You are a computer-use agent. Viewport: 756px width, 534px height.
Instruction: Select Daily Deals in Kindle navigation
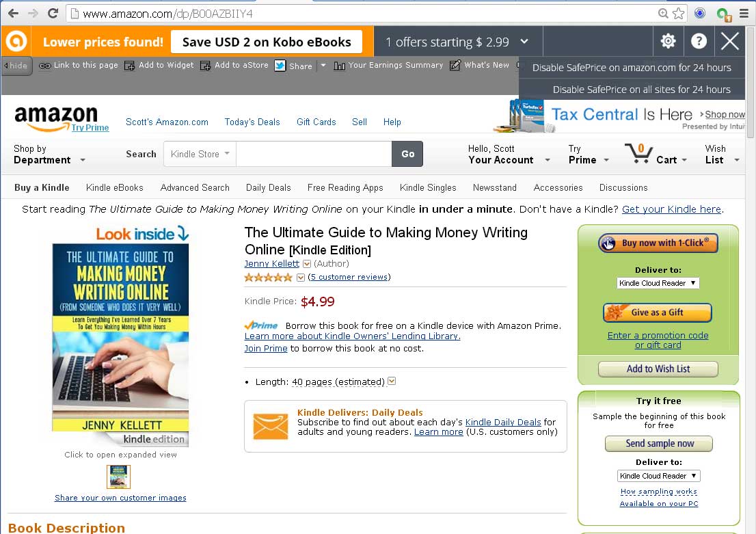coord(268,187)
